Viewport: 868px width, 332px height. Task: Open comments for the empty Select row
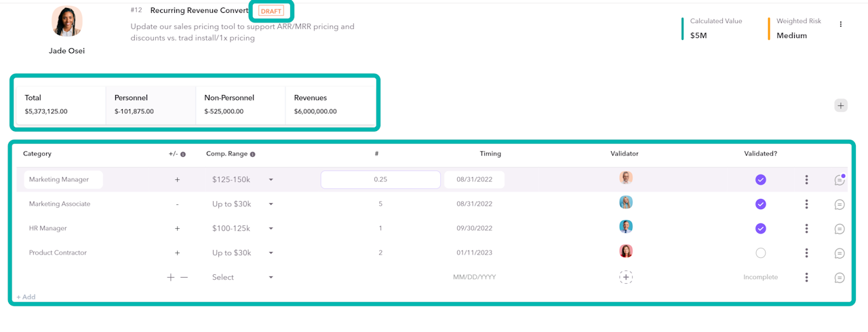(x=840, y=278)
